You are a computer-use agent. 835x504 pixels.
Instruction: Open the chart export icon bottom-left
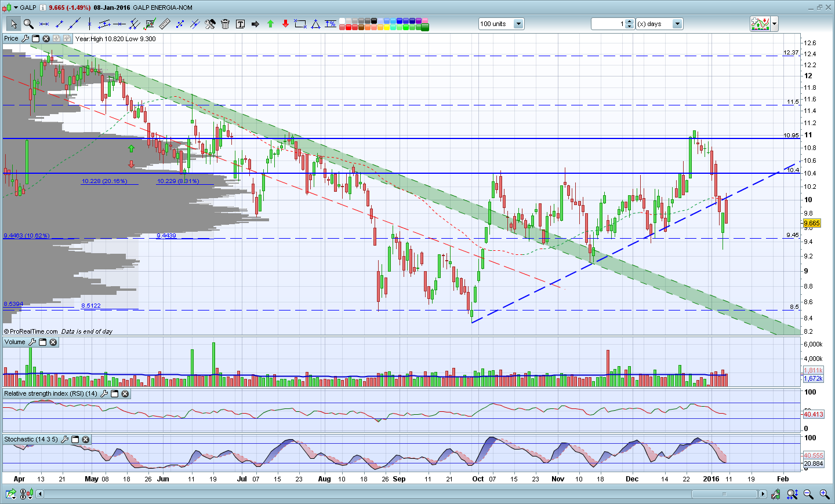[11, 494]
